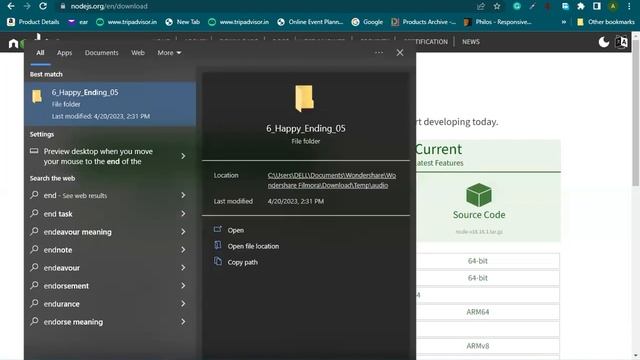Click Open file location action
Screen dimensions: 640x360
pos(253,246)
